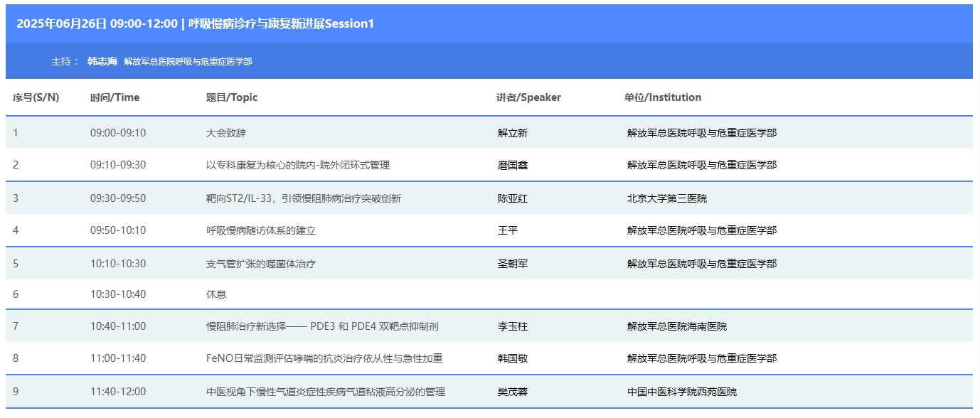Click institution 北京大学第三医院

[x=667, y=198]
